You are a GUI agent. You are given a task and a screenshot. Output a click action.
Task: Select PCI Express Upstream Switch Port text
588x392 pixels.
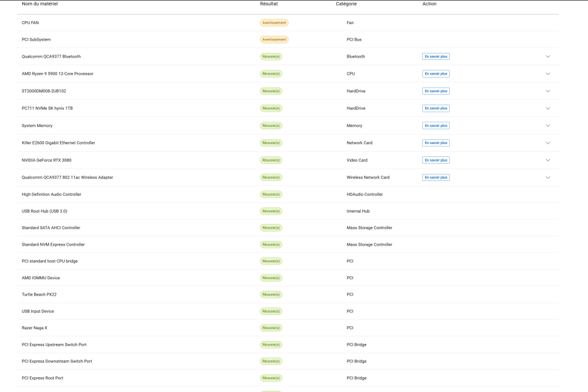tap(54, 344)
